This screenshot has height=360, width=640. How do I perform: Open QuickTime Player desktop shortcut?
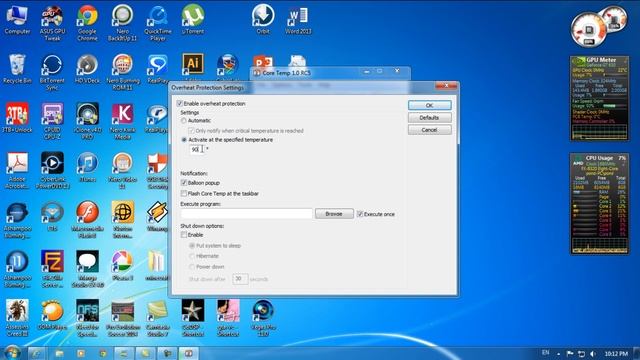[x=158, y=23]
